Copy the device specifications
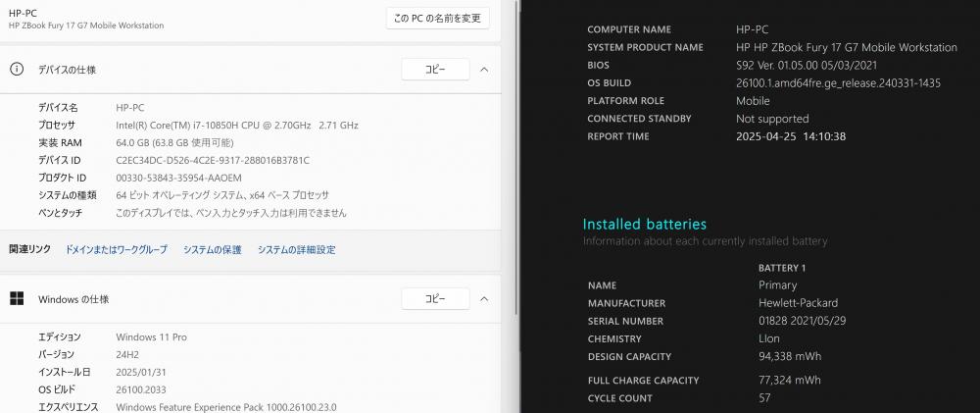 pyautogui.click(x=436, y=70)
